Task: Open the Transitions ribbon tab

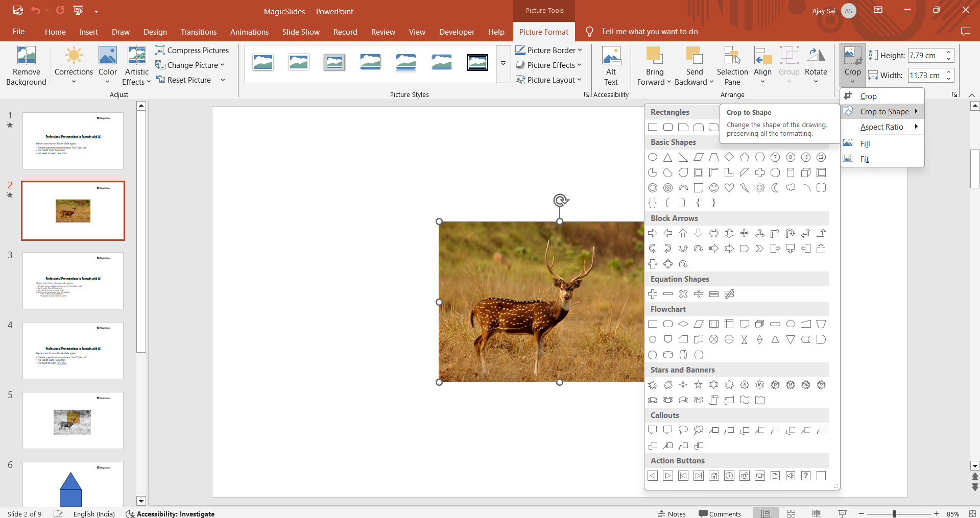Action: (198, 32)
